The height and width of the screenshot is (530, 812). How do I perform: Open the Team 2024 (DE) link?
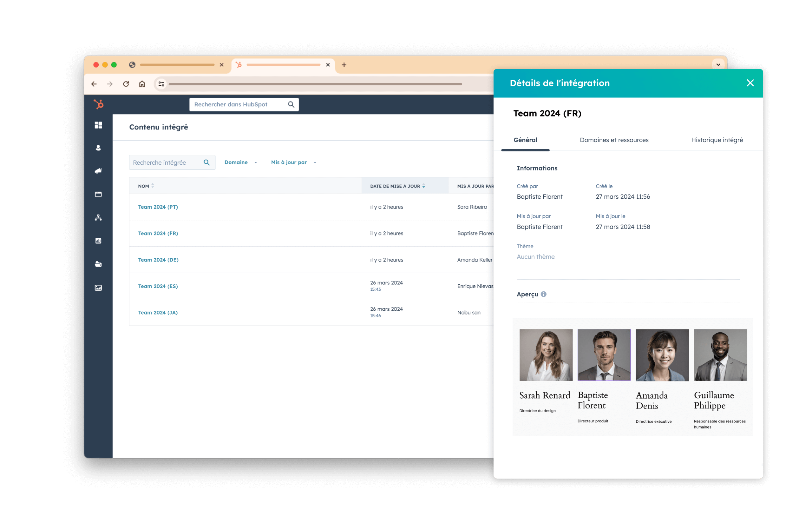[x=158, y=260]
